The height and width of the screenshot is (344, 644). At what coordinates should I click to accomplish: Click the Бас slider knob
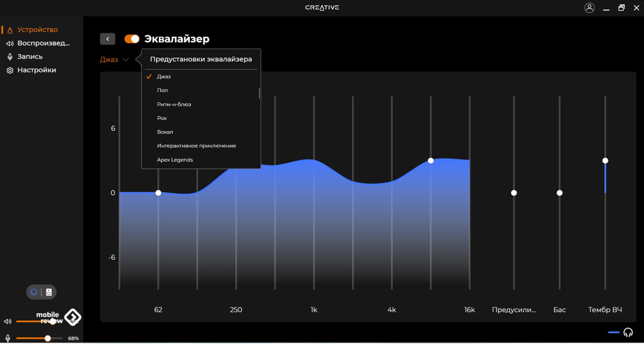(559, 193)
